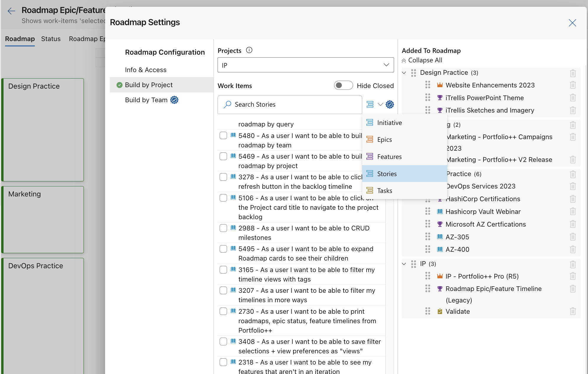Delete Website Enhancements 2023 via trash icon
Screen dimensions: 588x374
point(573,85)
